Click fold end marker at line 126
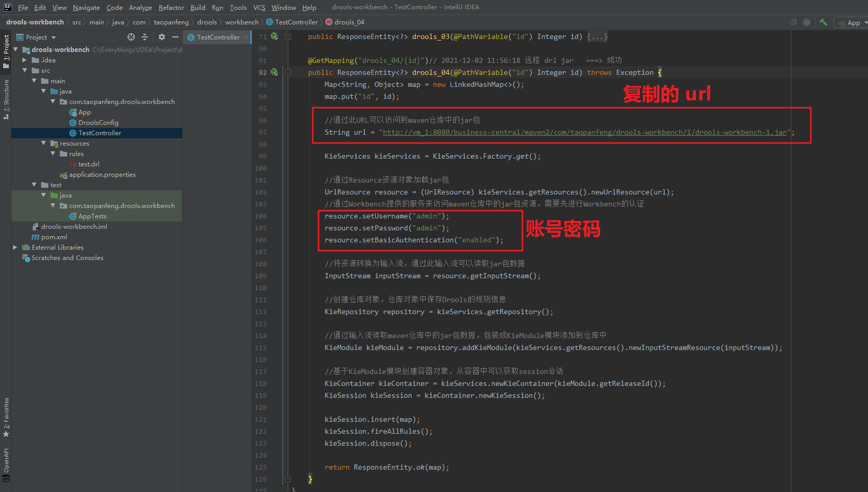This screenshot has height=492, width=868. click(288, 479)
